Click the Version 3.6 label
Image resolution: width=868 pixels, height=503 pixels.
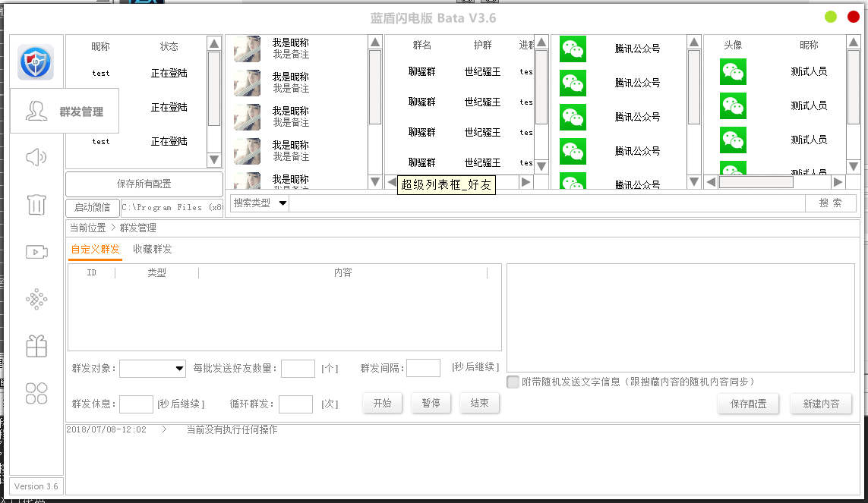coord(36,486)
